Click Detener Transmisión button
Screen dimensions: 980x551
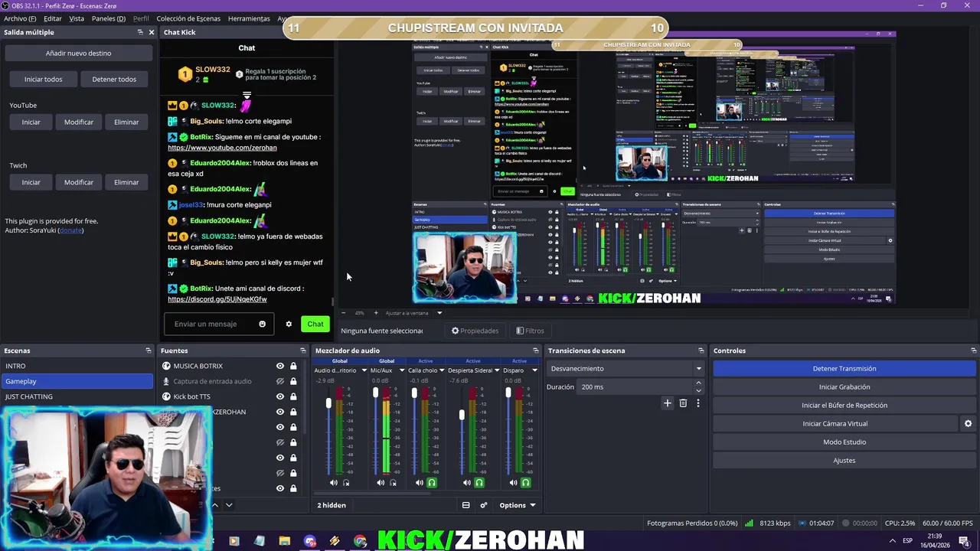844,369
